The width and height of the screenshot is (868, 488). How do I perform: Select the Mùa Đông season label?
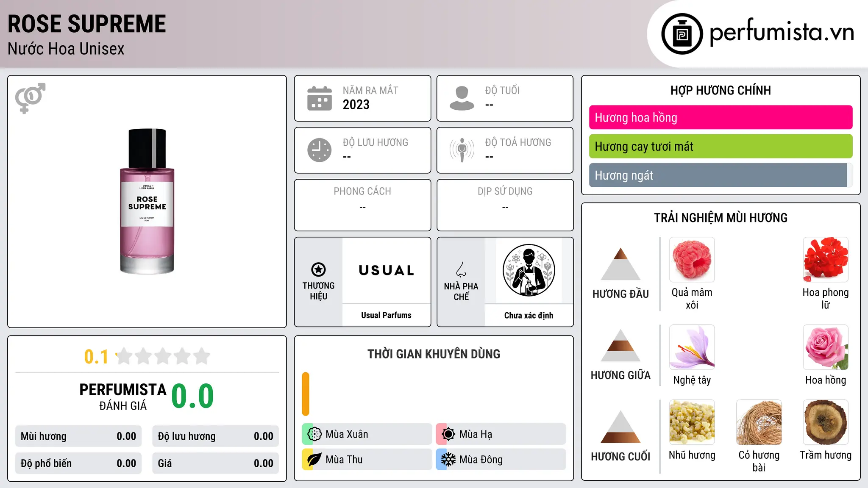click(x=481, y=460)
